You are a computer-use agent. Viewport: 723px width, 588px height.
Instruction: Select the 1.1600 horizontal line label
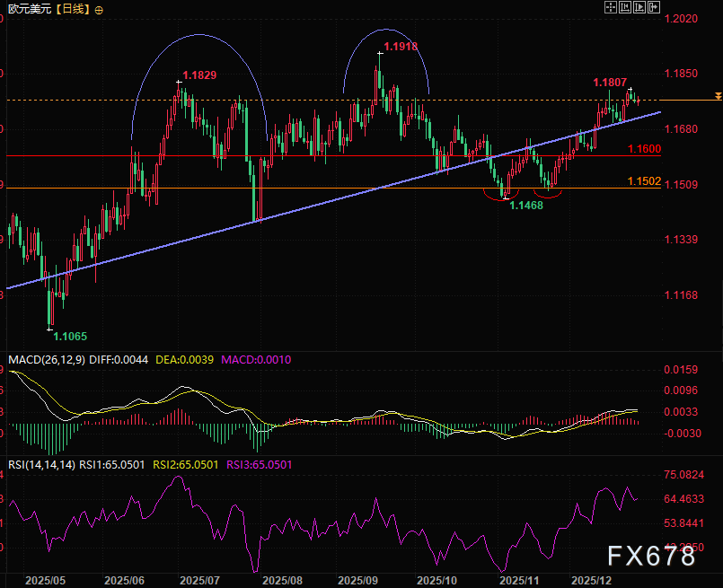(x=644, y=149)
